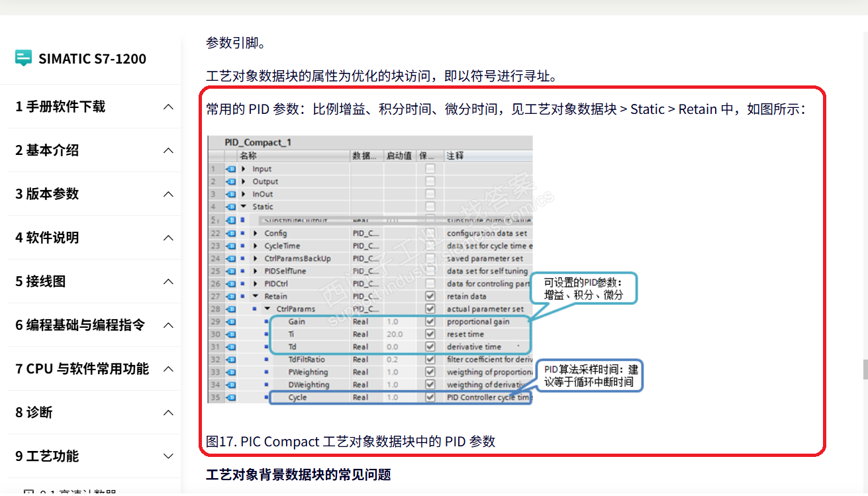Viewport: 868px width, 496px height.
Task: Toggle the chevron beside 5 接线图
Action: [x=169, y=281]
